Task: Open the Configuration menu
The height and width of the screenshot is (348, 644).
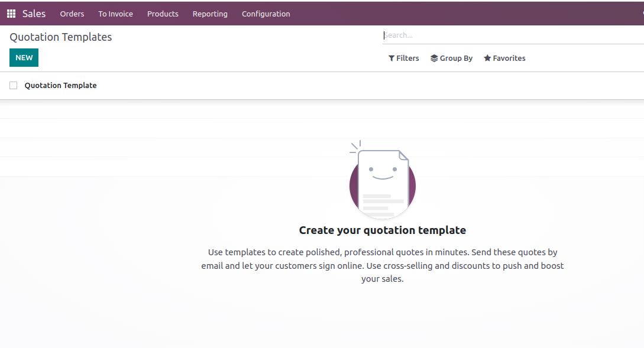Action: [x=266, y=14]
